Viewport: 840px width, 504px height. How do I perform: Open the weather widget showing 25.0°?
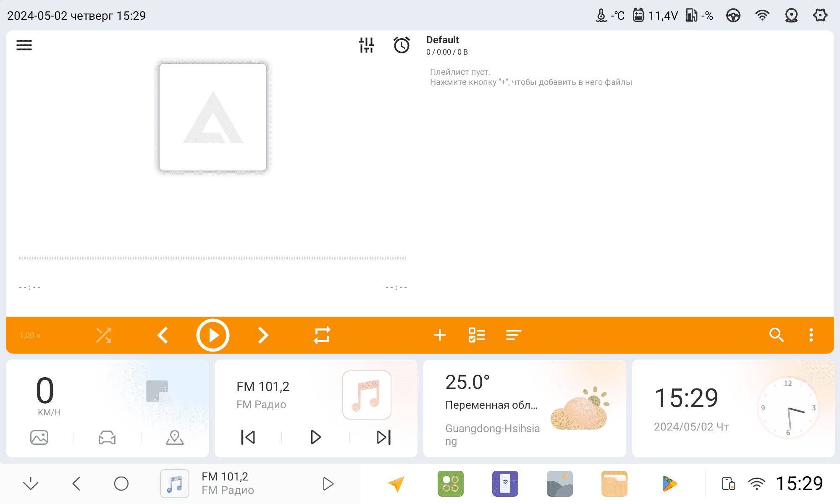(524, 408)
